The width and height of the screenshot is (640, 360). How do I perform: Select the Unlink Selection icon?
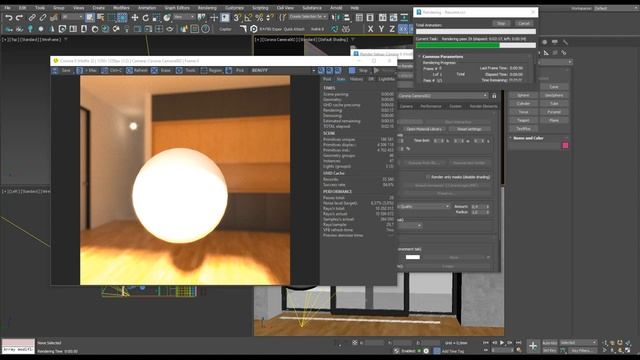click(42, 18)
